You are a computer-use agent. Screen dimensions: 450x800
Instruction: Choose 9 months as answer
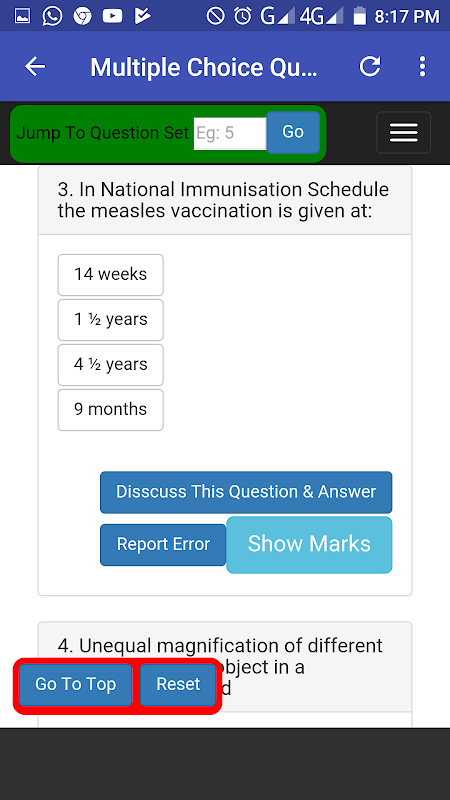pos(111,410)
